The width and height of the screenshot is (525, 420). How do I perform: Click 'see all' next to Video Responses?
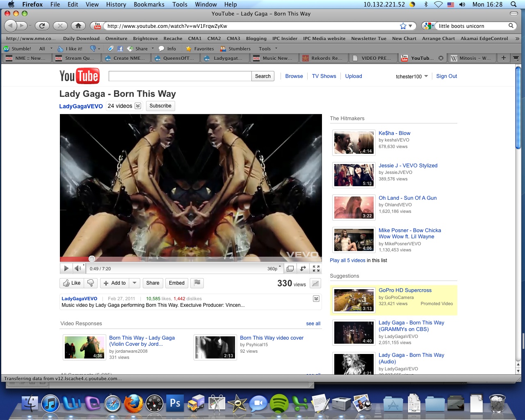click(x=313, y=323)
